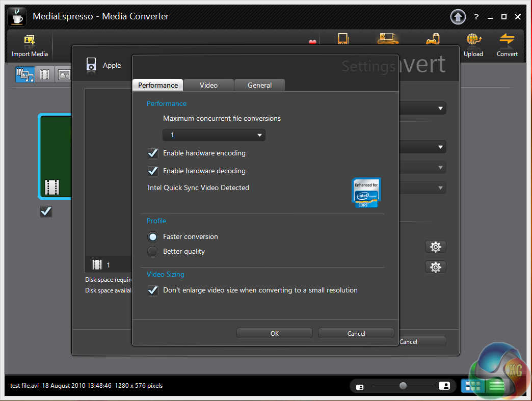532x401 pixels.
Task: Toggle Enable hardware decoding checkbox
Action: click(153, 171)
